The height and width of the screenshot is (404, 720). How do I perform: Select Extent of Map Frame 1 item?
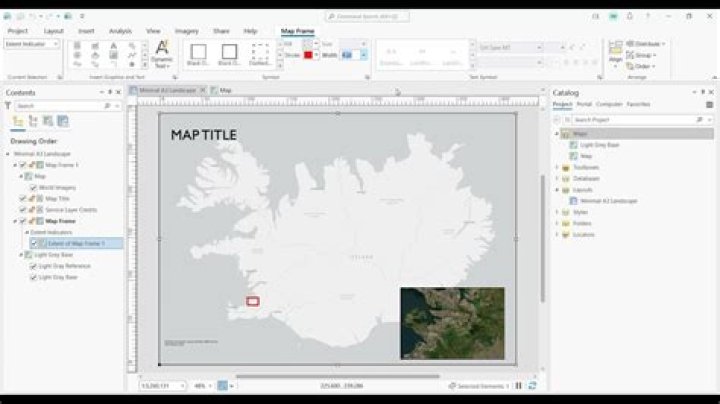tap(76, 243)
